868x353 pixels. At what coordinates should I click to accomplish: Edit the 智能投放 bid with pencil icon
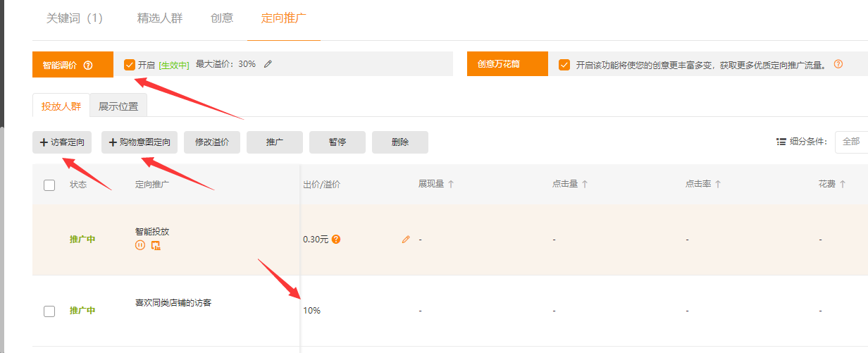pyautogui.click(x=405, y=240)
